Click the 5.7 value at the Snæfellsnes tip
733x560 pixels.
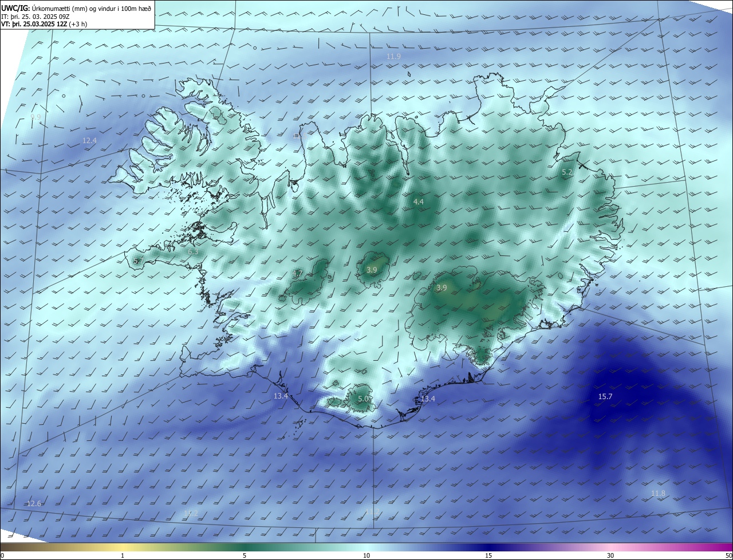(x=137, y=261)
